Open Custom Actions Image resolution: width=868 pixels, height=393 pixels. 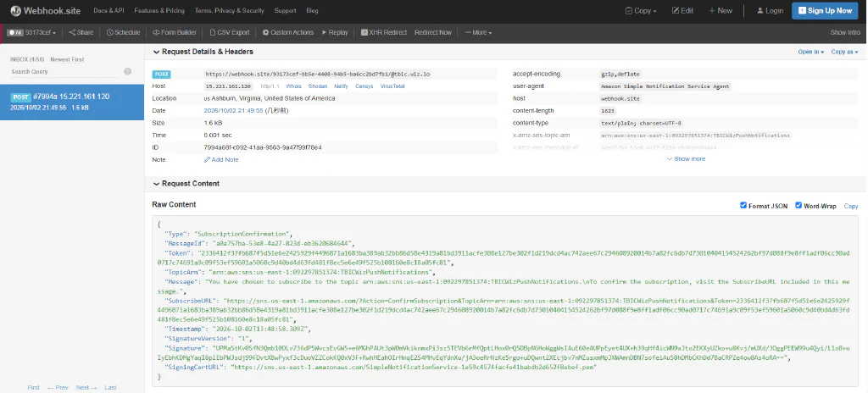click(288, 33)
